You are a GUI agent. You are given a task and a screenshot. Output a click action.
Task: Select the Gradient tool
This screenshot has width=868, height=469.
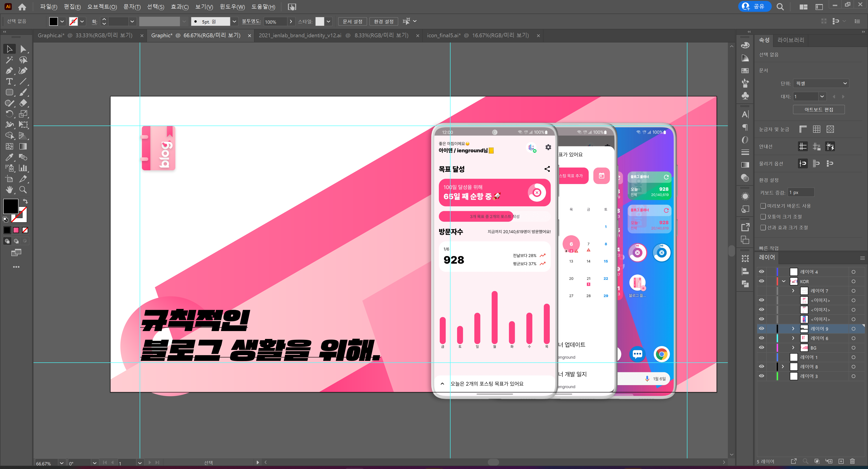pyautogui.click(x=23, y=147)
